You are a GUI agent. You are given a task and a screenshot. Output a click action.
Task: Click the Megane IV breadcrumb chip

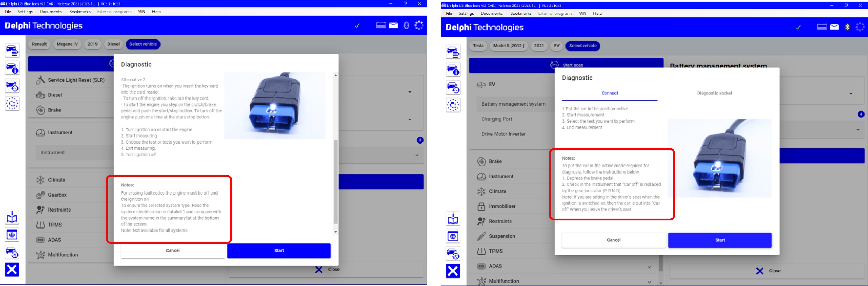pyautogui.click(x=67, y=44)
